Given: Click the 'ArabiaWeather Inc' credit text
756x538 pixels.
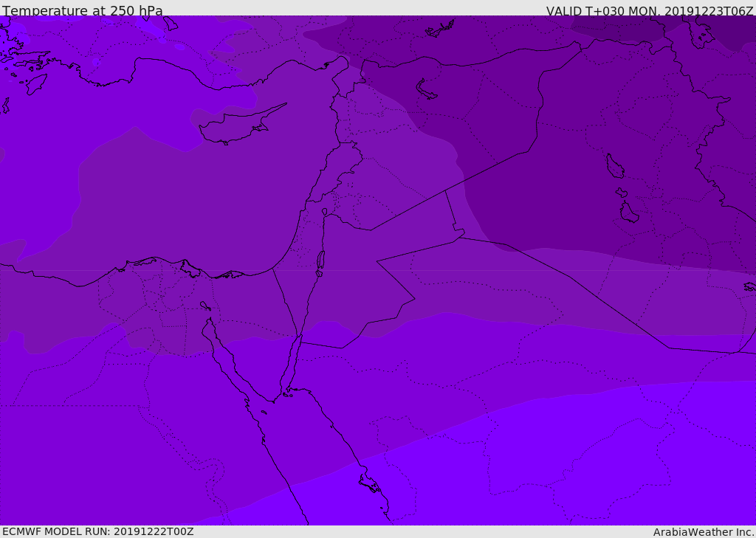Looking at the screenshot, I should pos(702,532).
